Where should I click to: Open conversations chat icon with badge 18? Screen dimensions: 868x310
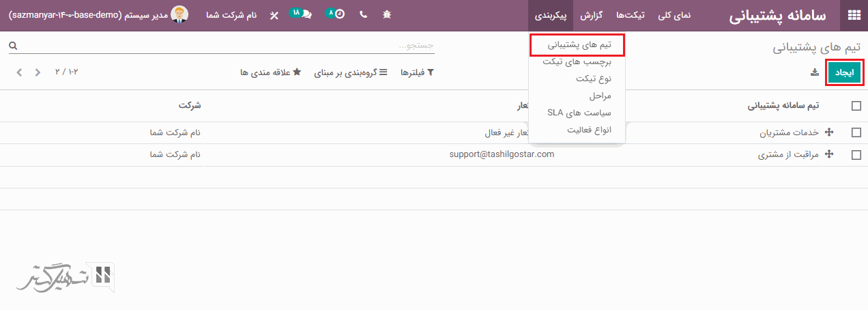(x=301, y=14)
